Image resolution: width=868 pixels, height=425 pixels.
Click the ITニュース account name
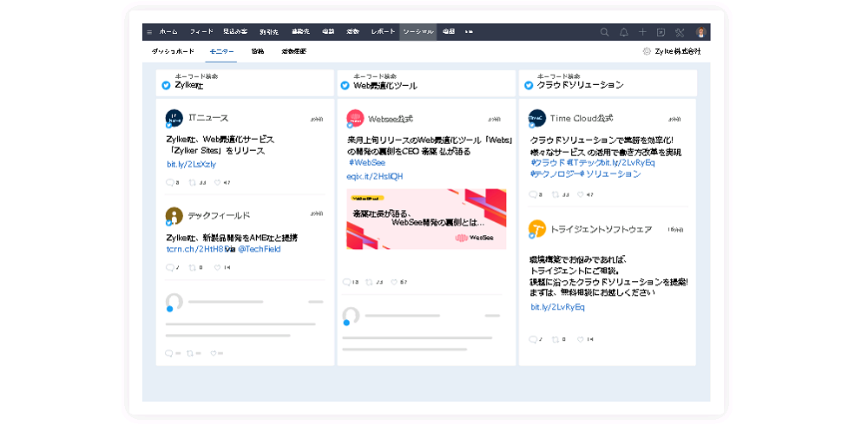[208, 118]
